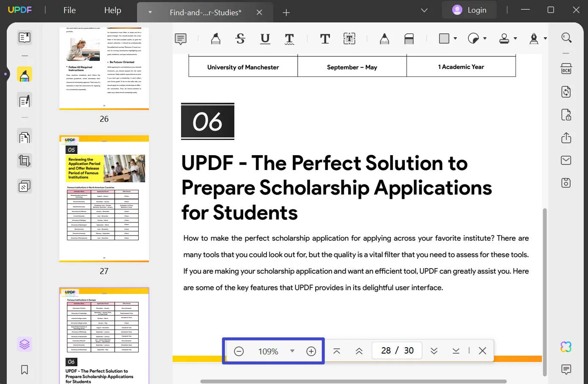588x384 pixels.
Task: Expand the shapes rectangle dropdown arrow
Action: (455, 38)
